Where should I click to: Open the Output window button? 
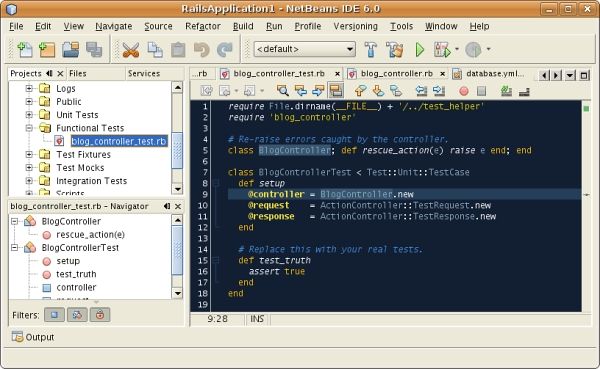coord(33,337)
